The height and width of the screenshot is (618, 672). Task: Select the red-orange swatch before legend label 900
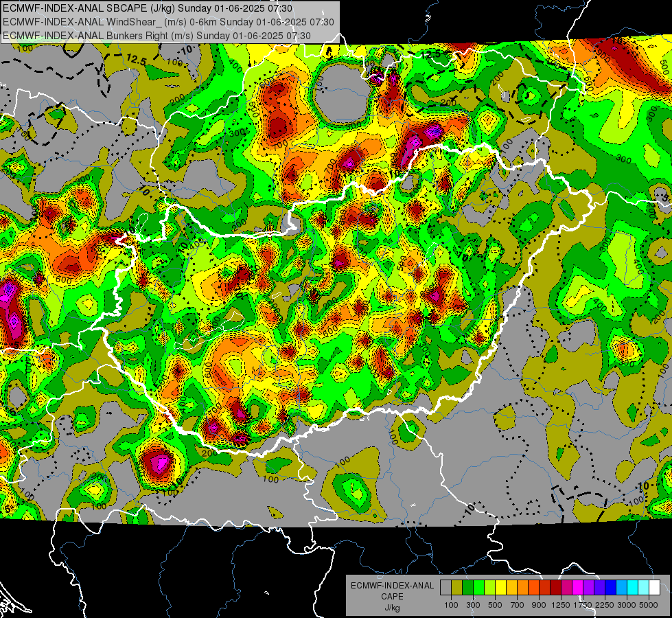point(533,588)
